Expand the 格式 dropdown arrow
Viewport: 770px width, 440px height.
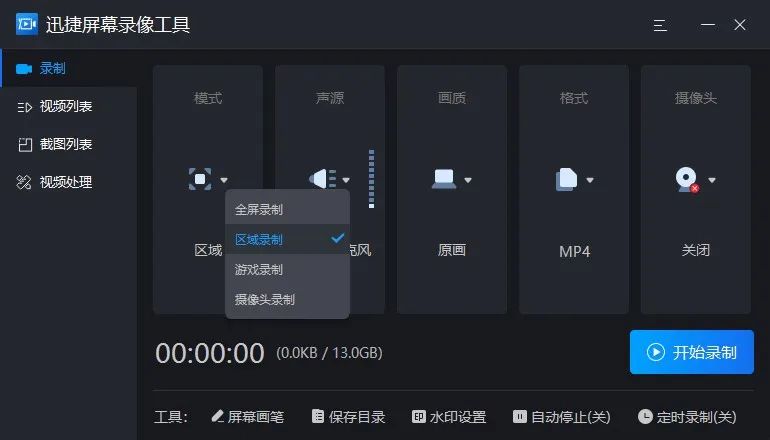[590, 180]
